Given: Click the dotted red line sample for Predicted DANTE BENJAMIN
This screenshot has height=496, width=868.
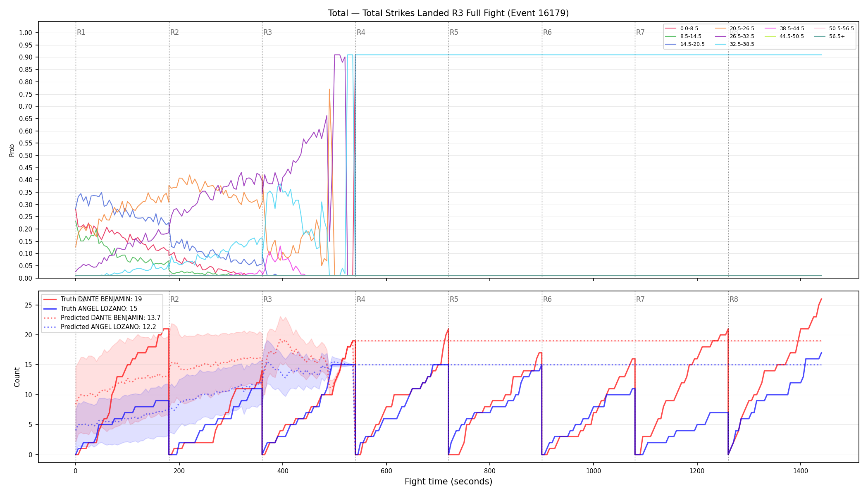Looking at the screenshot, I should (x=50, y=318).
